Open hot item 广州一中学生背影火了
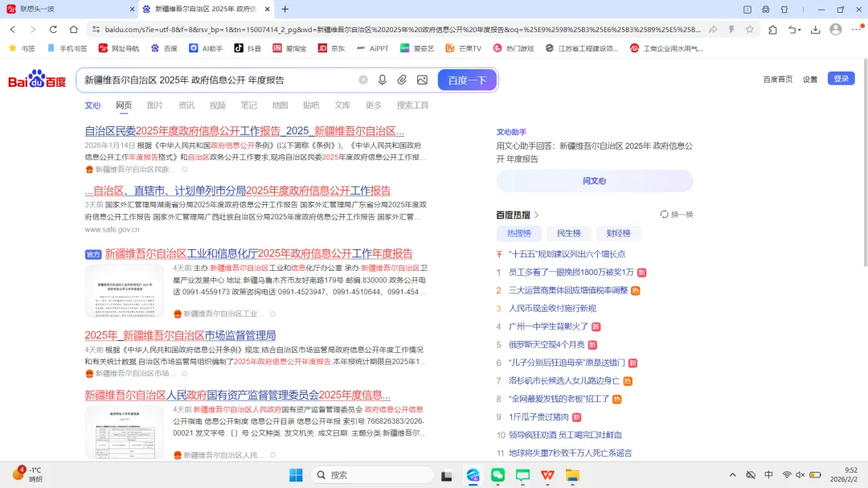The image size is (868, 488). (549, 327)
